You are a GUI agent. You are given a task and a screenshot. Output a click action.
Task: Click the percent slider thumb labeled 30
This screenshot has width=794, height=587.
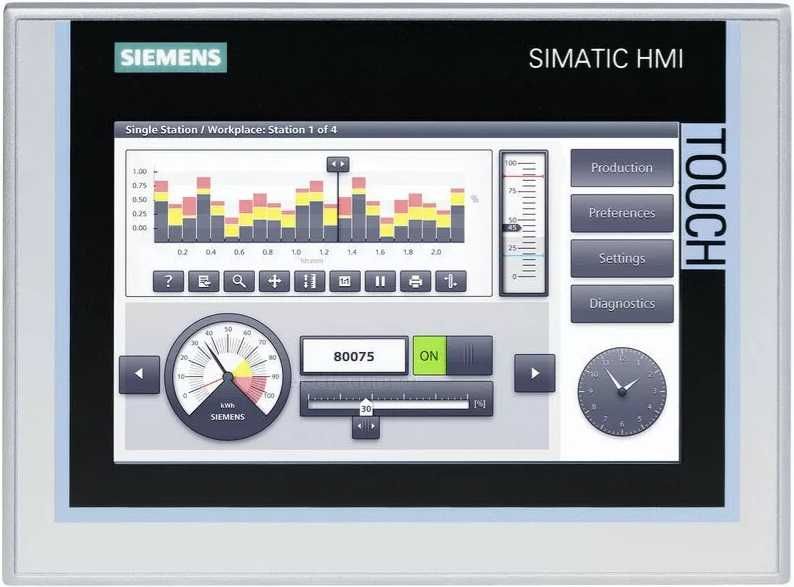[366, 408]
